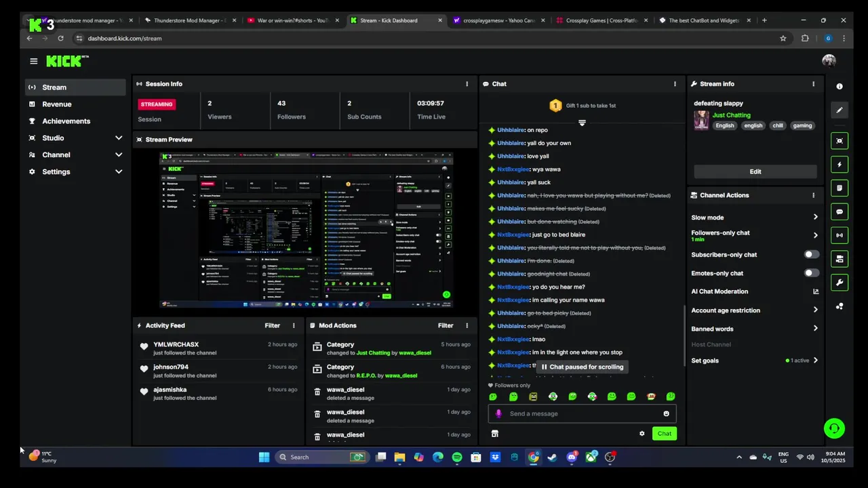Image resolution: width=868 pixels, height=488 pixels.
Task: Select the last green emote in the emote row
Action: click(671, 396)
